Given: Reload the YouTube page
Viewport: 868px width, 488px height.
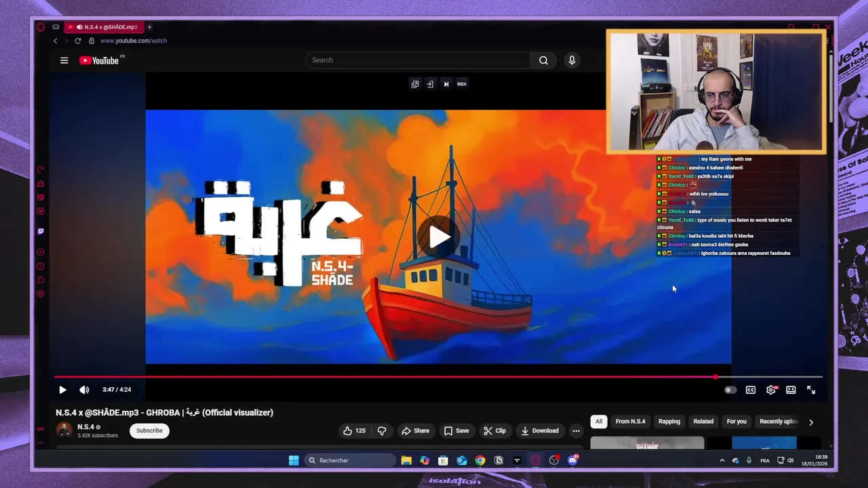Looking at the screenshot, I should tap(77, 41).
